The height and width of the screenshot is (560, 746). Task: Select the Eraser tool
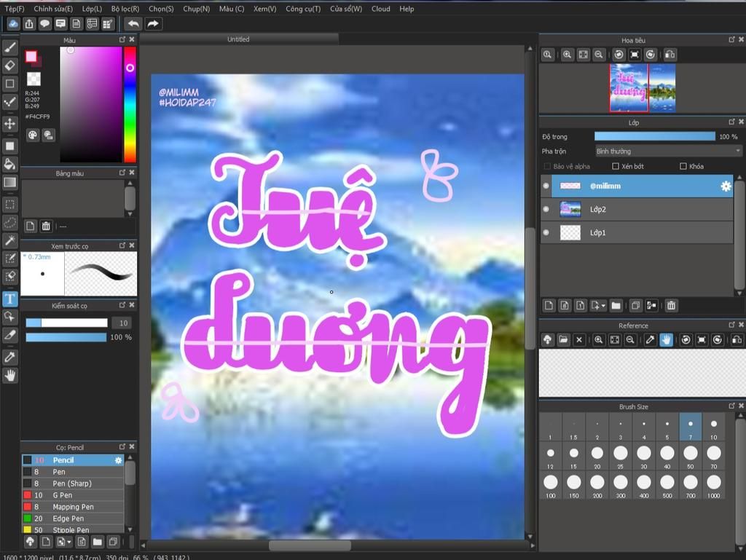tap(10, 66)
